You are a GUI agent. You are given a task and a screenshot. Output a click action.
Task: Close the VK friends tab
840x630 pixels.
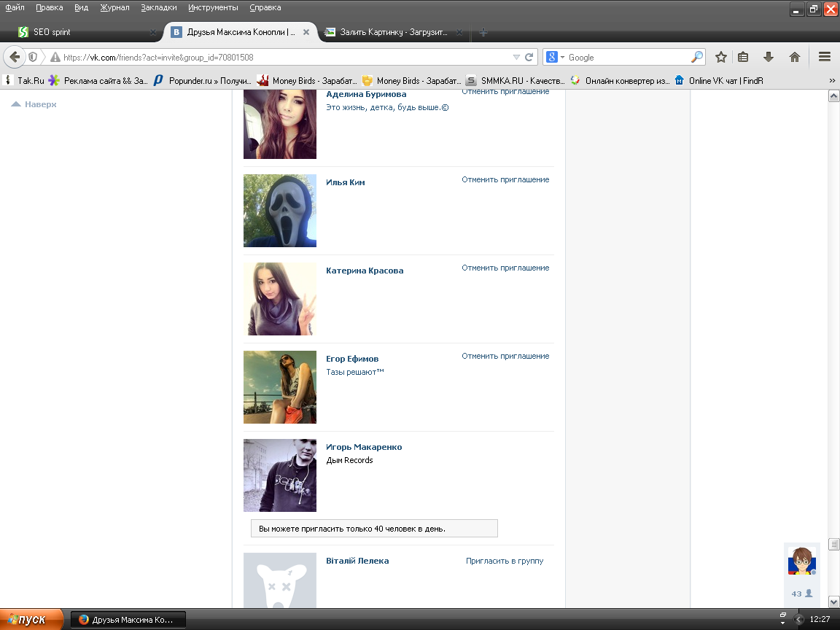pos(306,32)
